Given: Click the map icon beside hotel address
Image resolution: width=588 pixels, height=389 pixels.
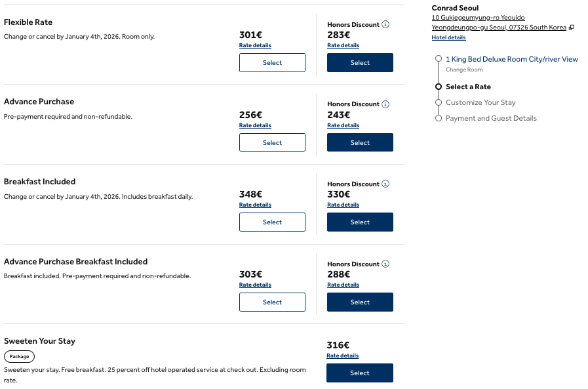Looking at the screenshot, I should pyautogui.click(x=572, y=28).
